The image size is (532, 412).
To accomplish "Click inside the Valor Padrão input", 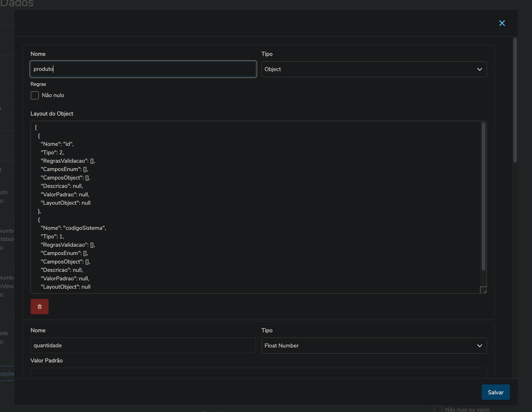I will coord(258,373).
